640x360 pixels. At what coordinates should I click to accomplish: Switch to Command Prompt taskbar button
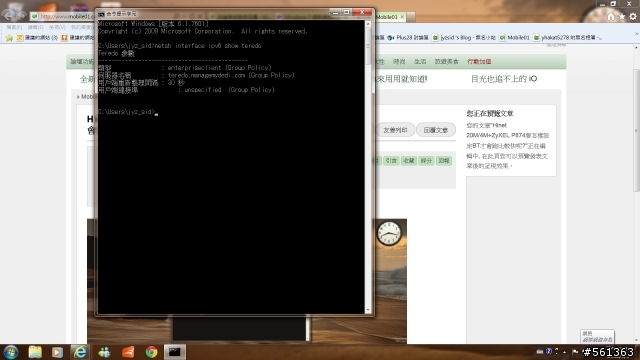coord(175,352)
